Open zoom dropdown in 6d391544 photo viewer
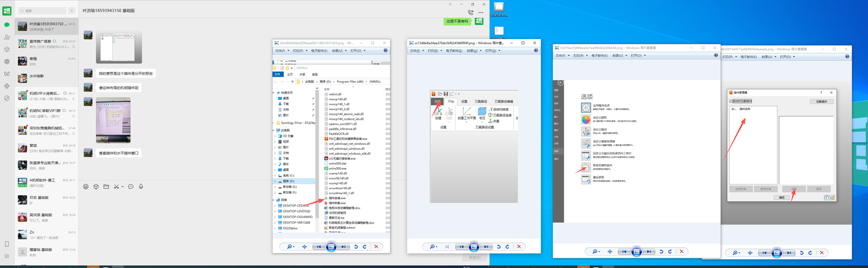The height and width of the screenshot is (268, 868). [x=736, y=252]
